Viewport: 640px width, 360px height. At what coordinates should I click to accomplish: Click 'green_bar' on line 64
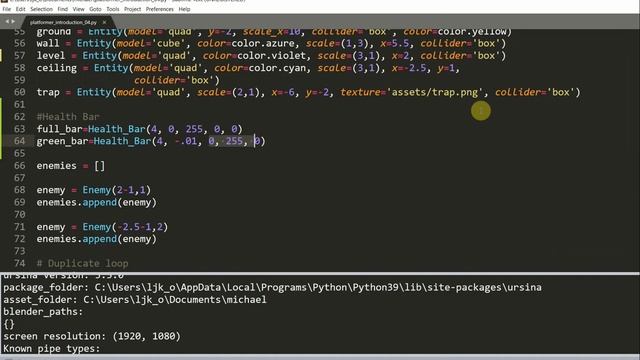(62, 141)
